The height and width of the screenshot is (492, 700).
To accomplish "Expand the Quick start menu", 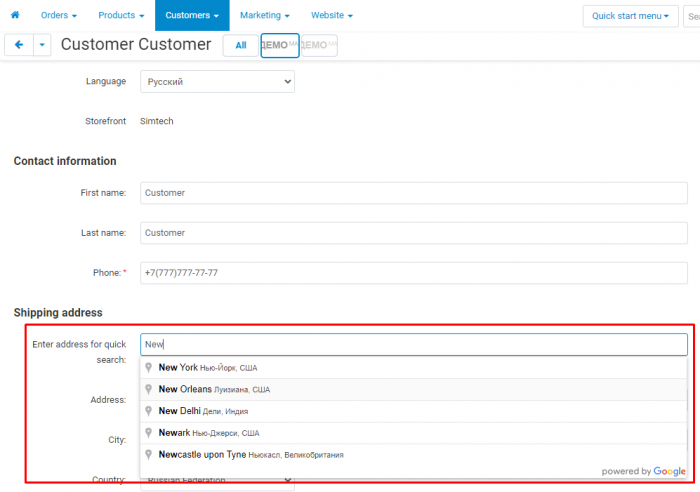I will [630, 16].
